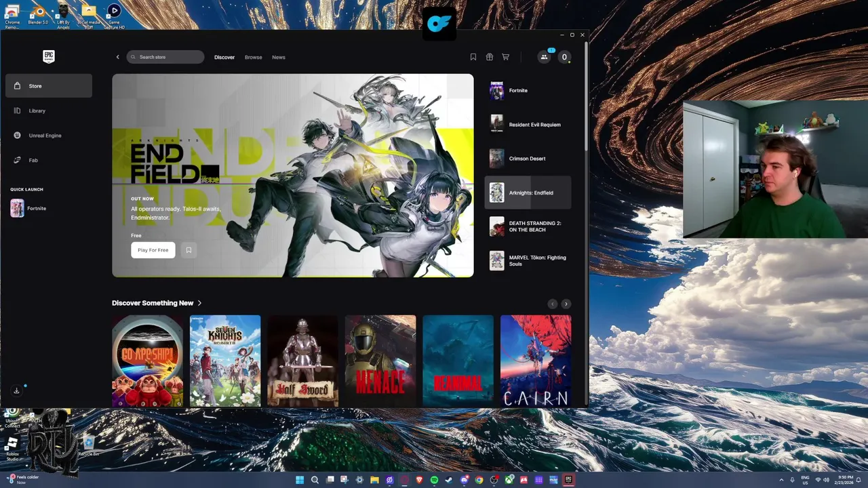Select Arknights: Endfield in featured list
The width and height of the screenshot is (868, 488).
(x=528, y=192)
